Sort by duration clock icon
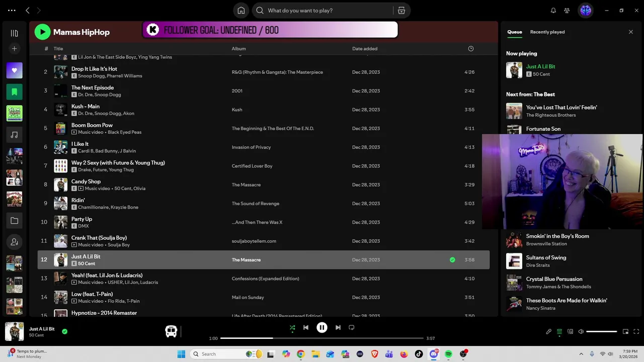This screenshot has height=362, width=644. pyautogui.click(x=471, y=49)
